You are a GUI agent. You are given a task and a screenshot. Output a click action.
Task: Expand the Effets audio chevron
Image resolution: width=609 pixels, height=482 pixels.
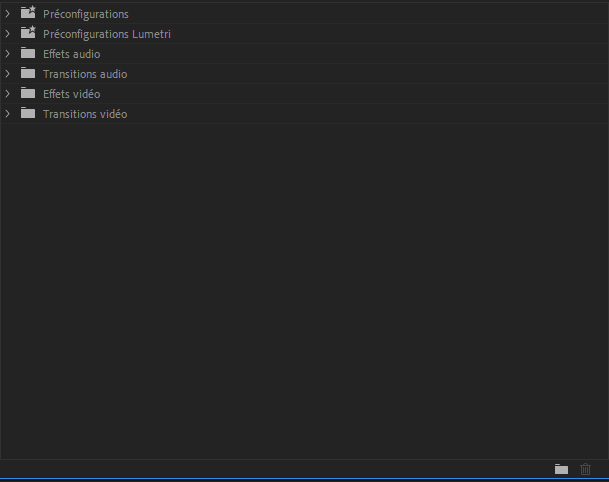point(8,54)
